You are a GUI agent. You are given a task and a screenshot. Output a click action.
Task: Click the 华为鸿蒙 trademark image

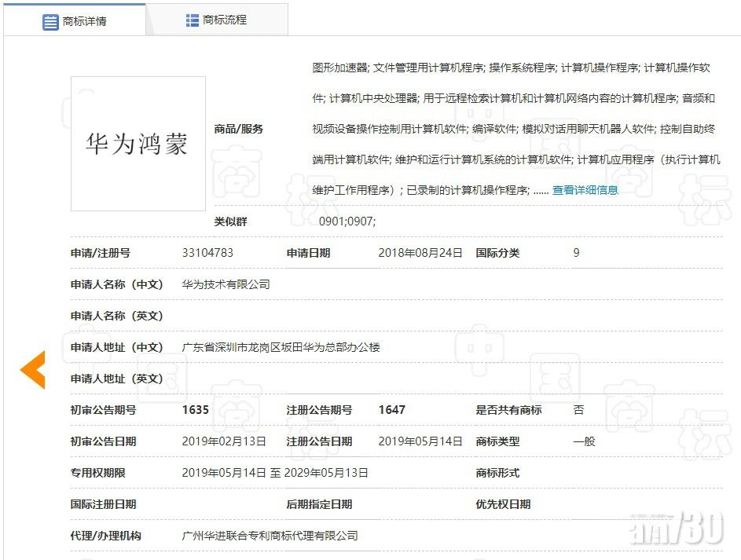click(138, 144)
